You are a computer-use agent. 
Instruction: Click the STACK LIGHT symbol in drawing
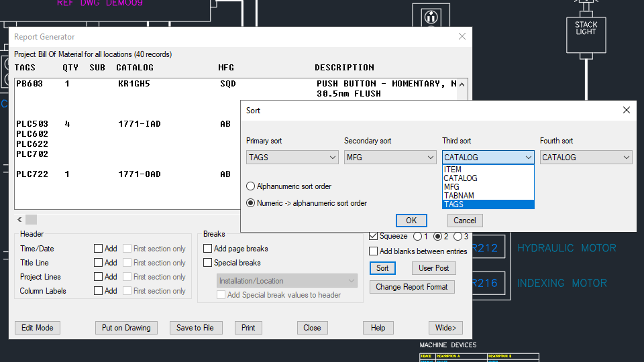[586, 35]
